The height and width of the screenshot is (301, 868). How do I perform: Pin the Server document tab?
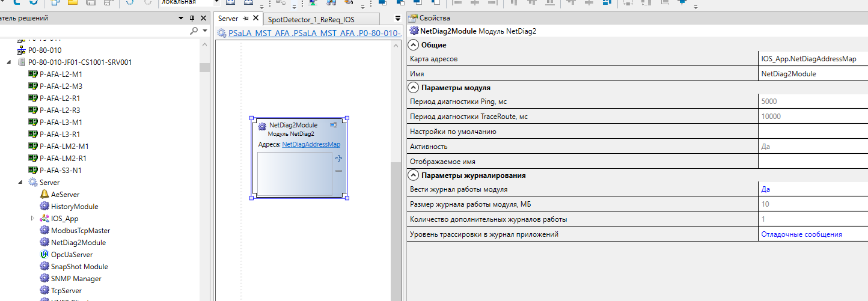(246, 19)
